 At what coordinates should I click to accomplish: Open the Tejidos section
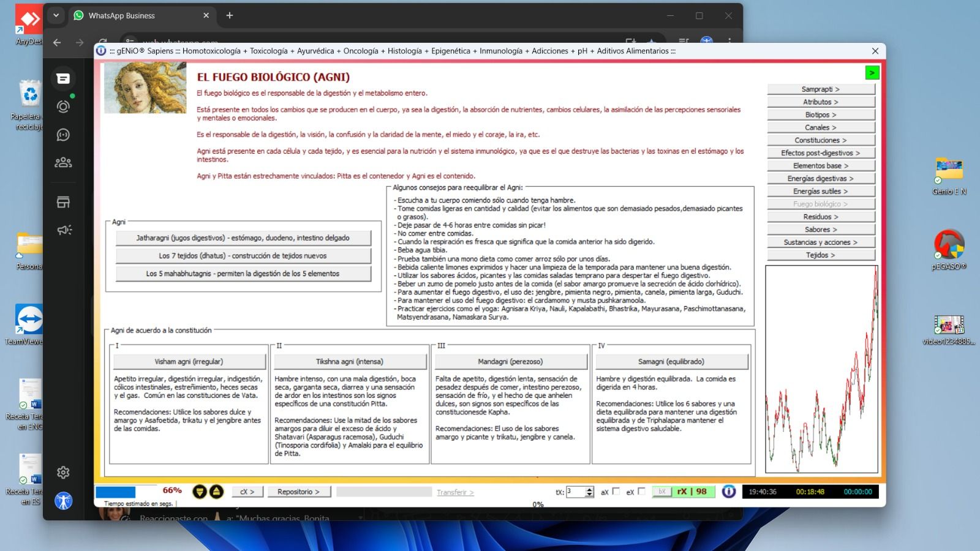pos(821,255)
